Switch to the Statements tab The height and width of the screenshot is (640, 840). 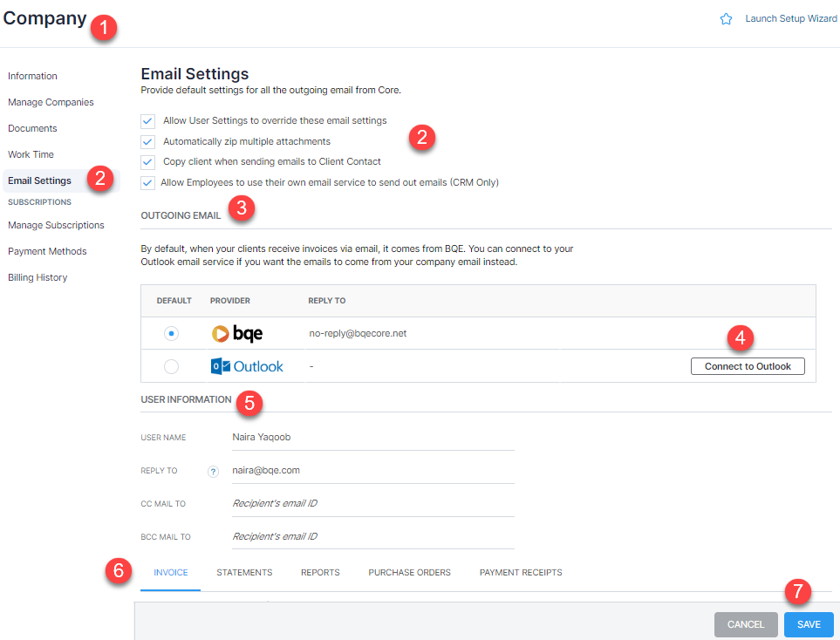244,573
